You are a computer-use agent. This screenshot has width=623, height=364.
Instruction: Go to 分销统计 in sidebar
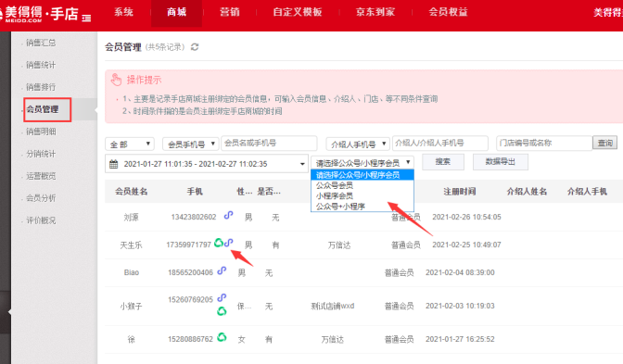[41, 154]
